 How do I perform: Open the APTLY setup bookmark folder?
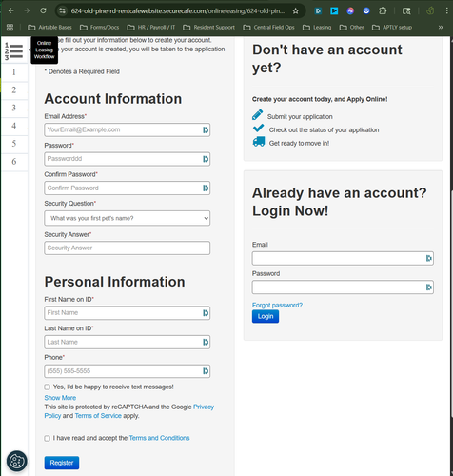tap(392, 28)
